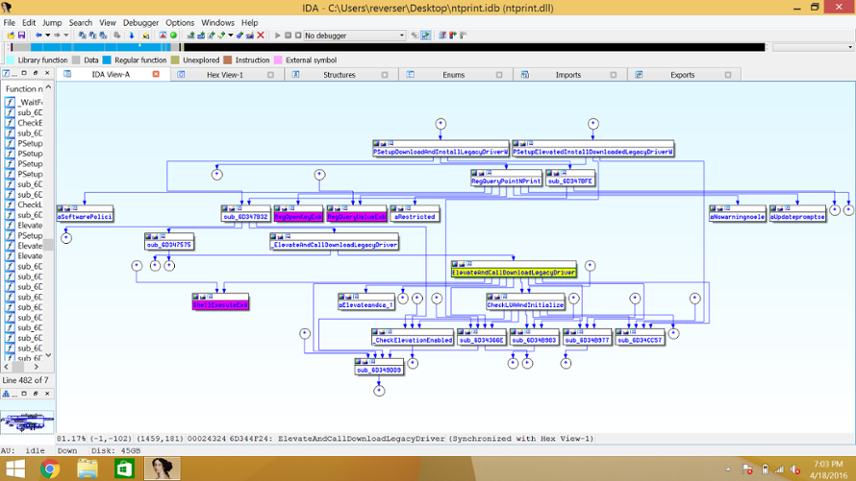Open the Debugger menu

(x=140, y=22)
